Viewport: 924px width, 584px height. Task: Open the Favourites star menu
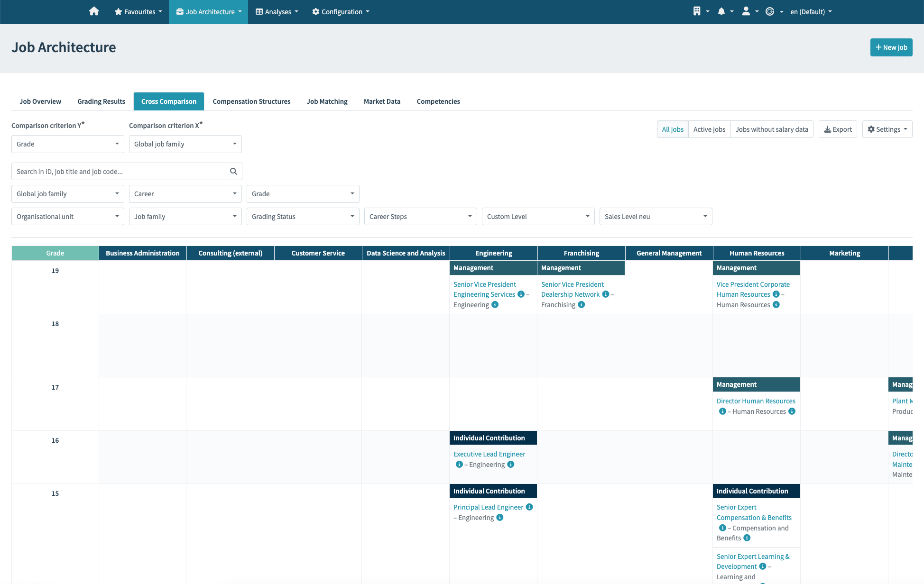pos(138,12)
